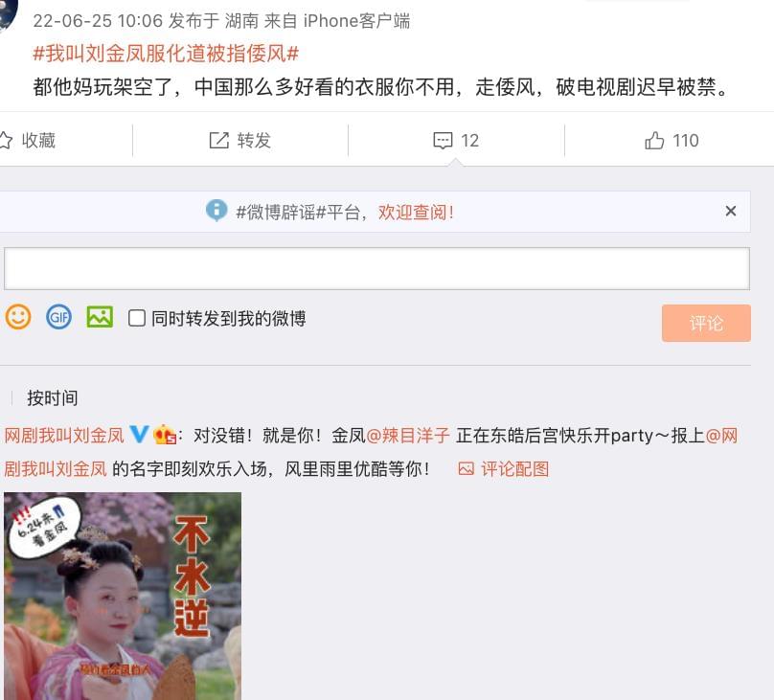Open the @辣目洋子 mention link
This screenshot has width=774, height=700.
tap(408, 436)
